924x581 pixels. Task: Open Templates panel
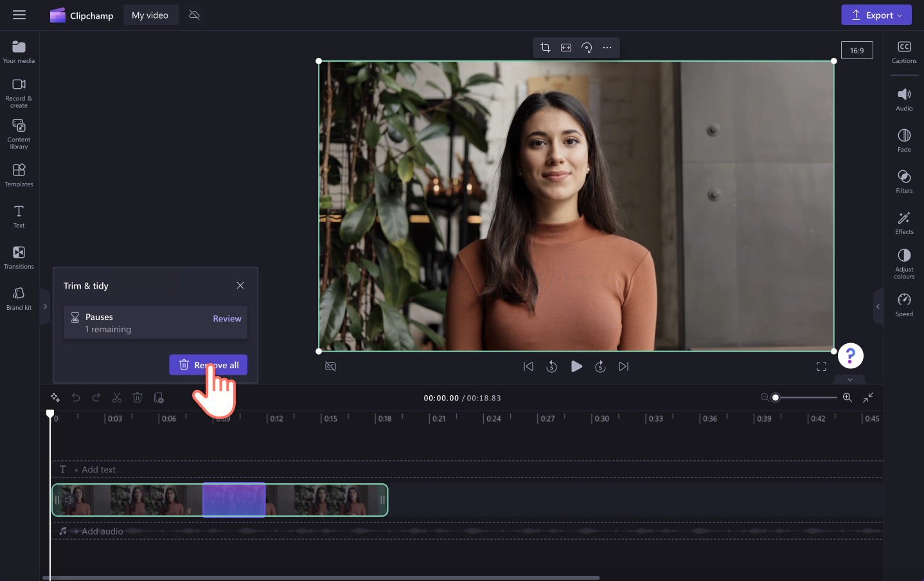(x=19, y=175)
